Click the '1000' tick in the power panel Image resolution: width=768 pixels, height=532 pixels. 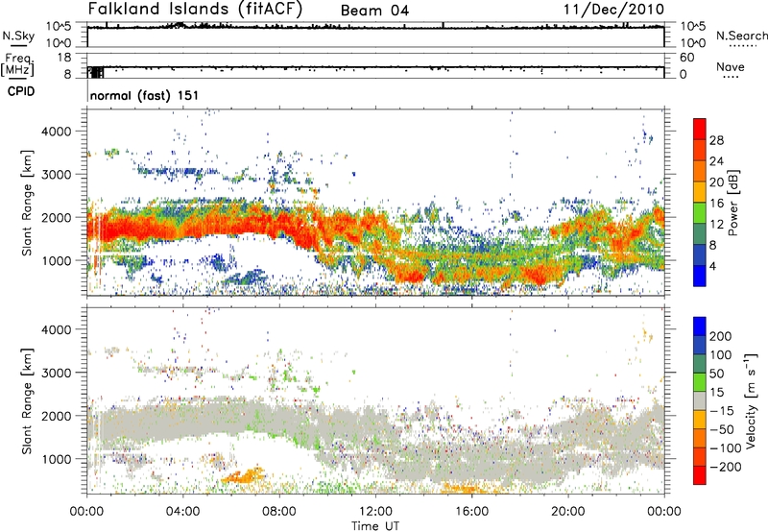[x=56, y=260]
